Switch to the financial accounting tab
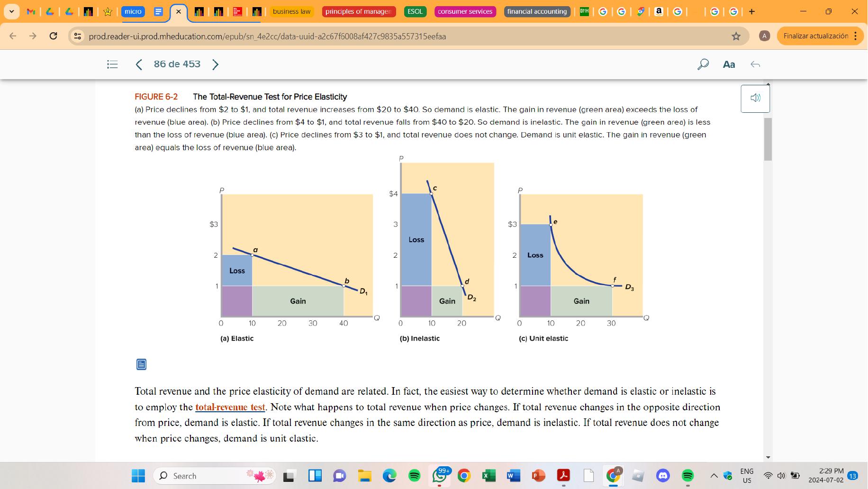The width and height of the screenshot is (868, 489). [537, 11]
